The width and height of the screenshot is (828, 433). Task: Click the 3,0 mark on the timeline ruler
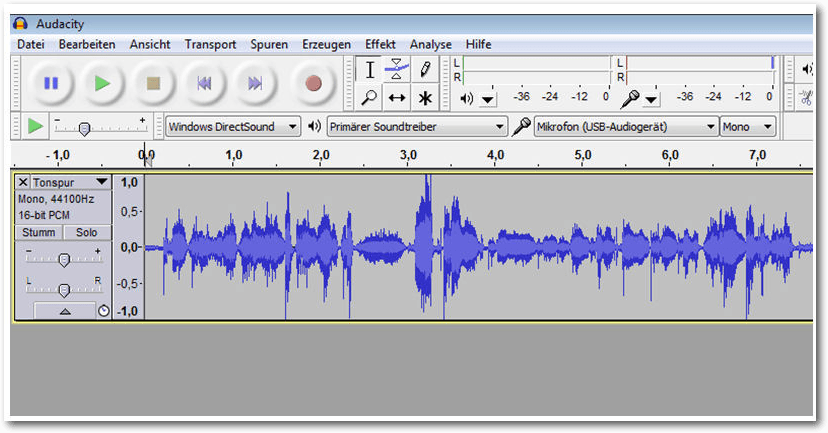click(x=408, y=155)
